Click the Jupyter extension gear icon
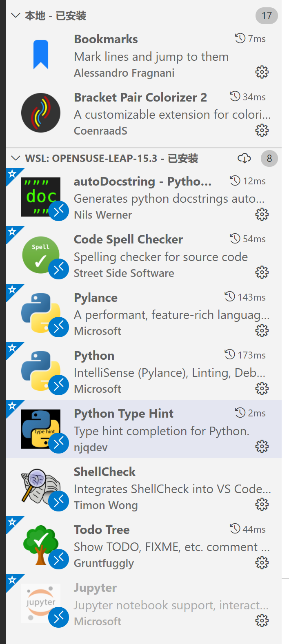The image size is (289, 644). 262,621
